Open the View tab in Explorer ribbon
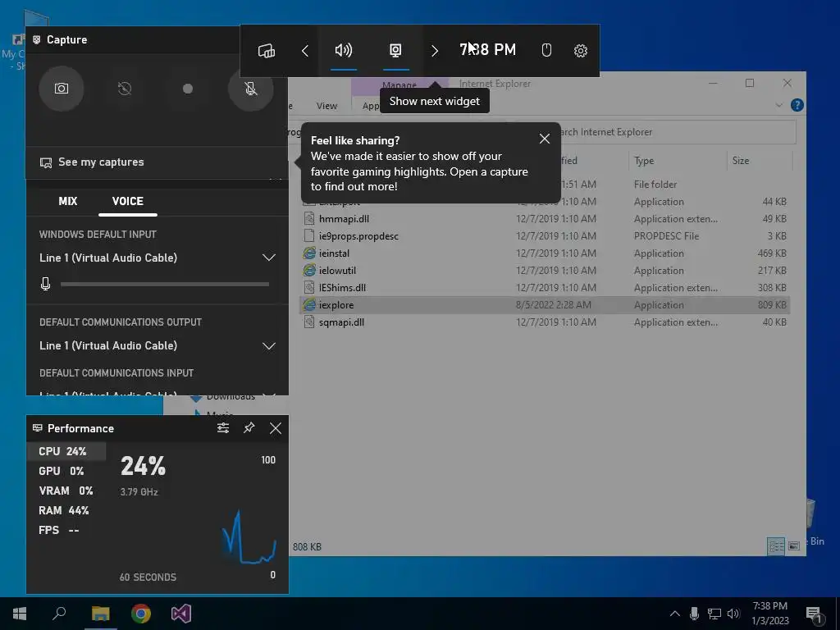The height and width of the screenshot is (630, 840). [x=326, y=106]
